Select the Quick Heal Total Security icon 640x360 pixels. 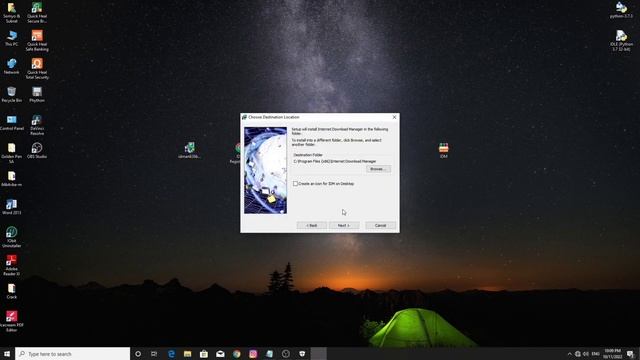click(x=37, y=69)
